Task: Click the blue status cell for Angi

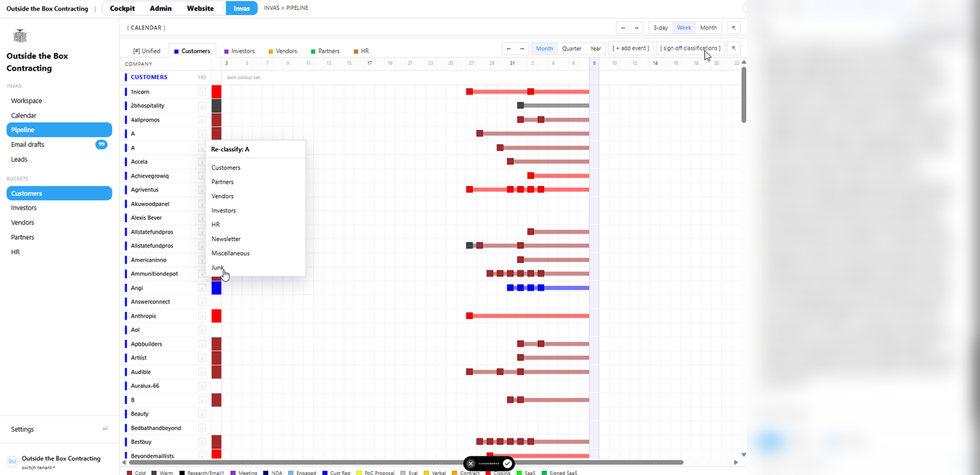Action: (x=216, y=288)
